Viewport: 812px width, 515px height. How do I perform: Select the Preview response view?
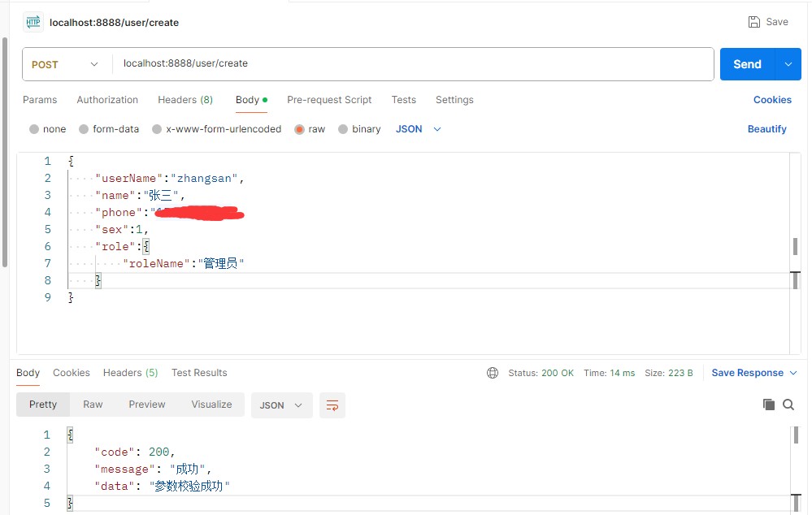(147, 405)
